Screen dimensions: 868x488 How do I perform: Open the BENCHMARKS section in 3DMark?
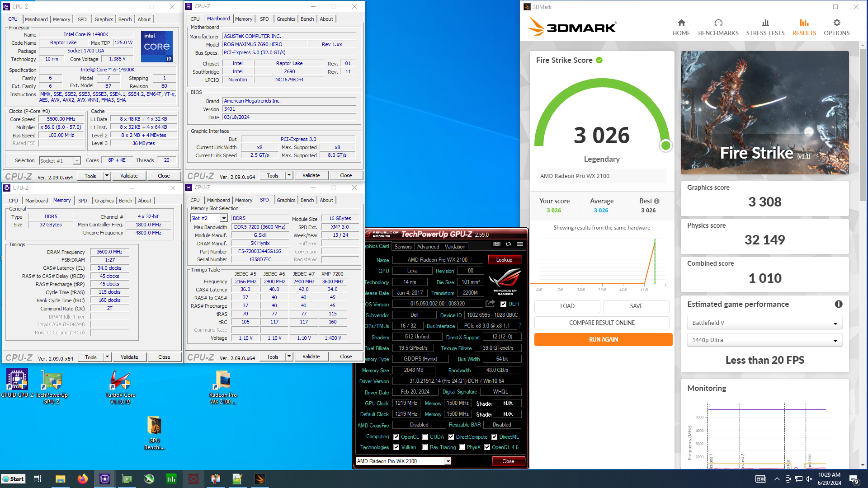pos(718,27)
